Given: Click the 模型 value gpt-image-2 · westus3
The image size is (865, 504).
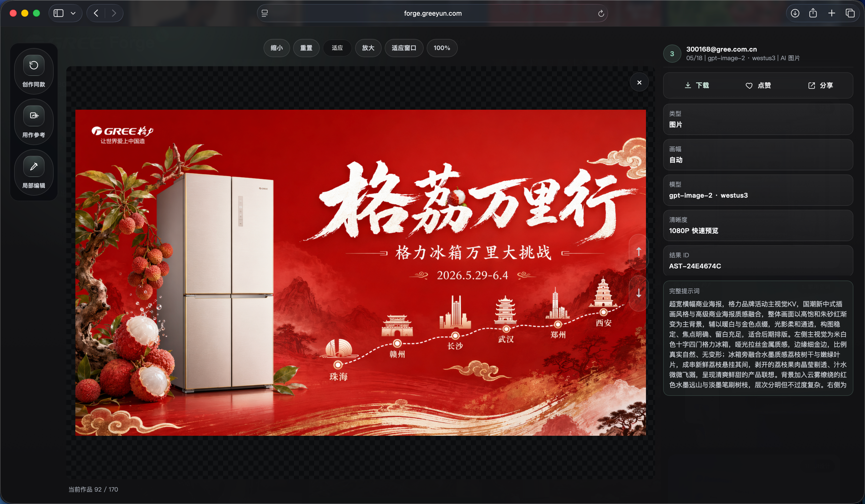Looking at the screenshot, I should pyautogui.click(x=708, y=195).
